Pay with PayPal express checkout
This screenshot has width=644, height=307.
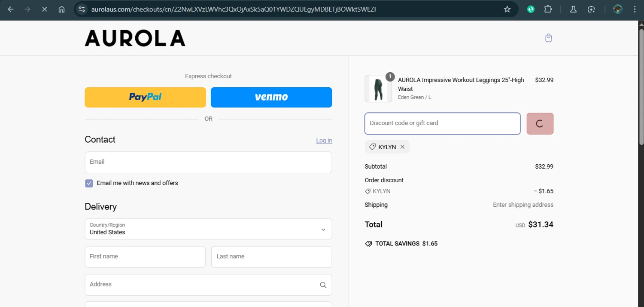(145, 97)
